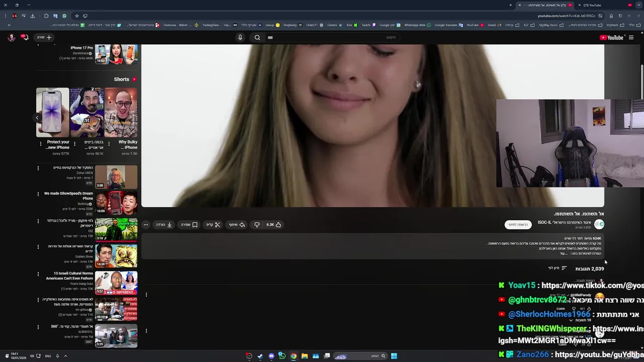Open the Google Translate bookmark
The height and width of the screenshot is (362, 644).
(449, 25)
